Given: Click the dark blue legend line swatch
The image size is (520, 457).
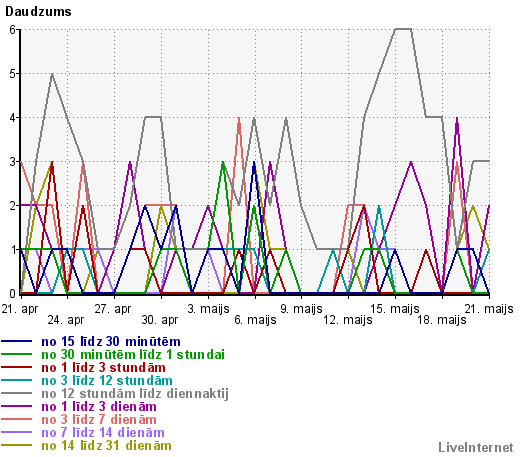Looking at the screenshot, I should [x=17, y=342].
